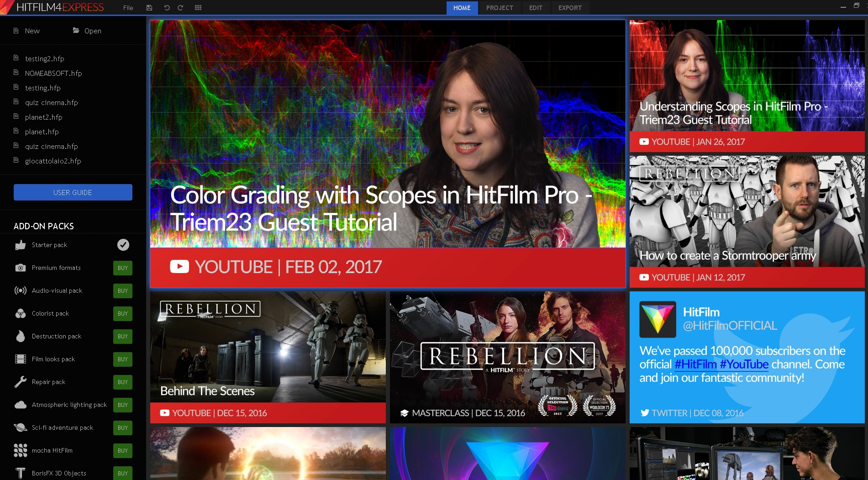Restore down the application window
The height and width of the screenshot is (480, 868).
coord(856,6)
